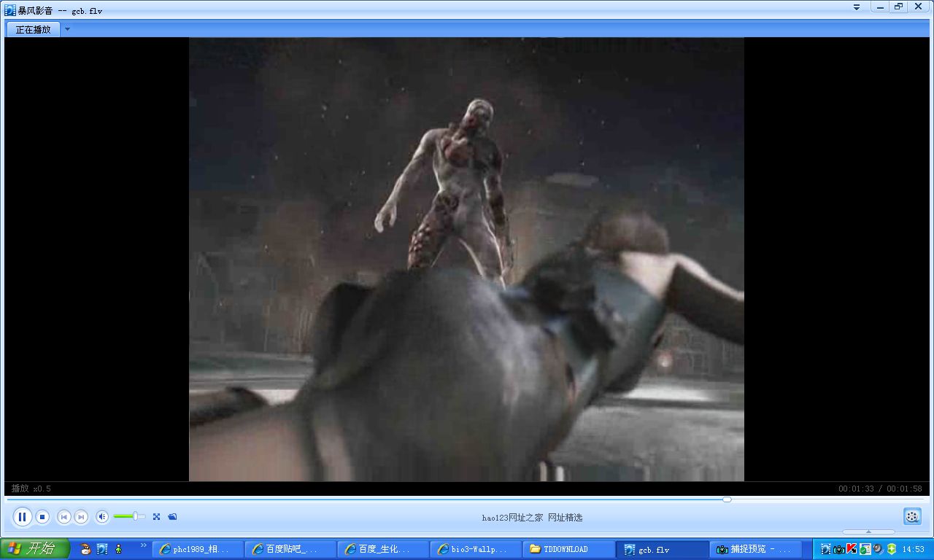Viewport: 934px width, 560px height.
Task: Switch player to fullscreen mode
Action: [156, 517]
